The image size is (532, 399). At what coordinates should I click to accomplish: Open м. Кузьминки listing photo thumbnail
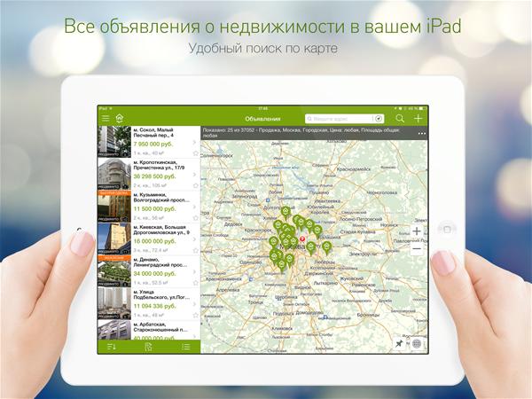coord(114,207)
